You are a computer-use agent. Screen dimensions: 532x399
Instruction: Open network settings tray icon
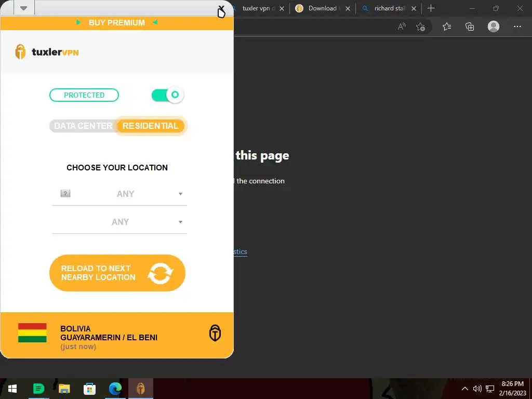click(x=489, y=389)
